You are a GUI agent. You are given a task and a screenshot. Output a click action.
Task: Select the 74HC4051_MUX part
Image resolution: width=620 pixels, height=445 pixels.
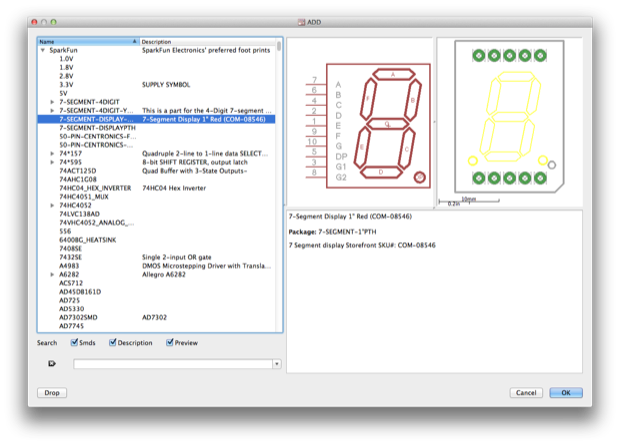84,197
